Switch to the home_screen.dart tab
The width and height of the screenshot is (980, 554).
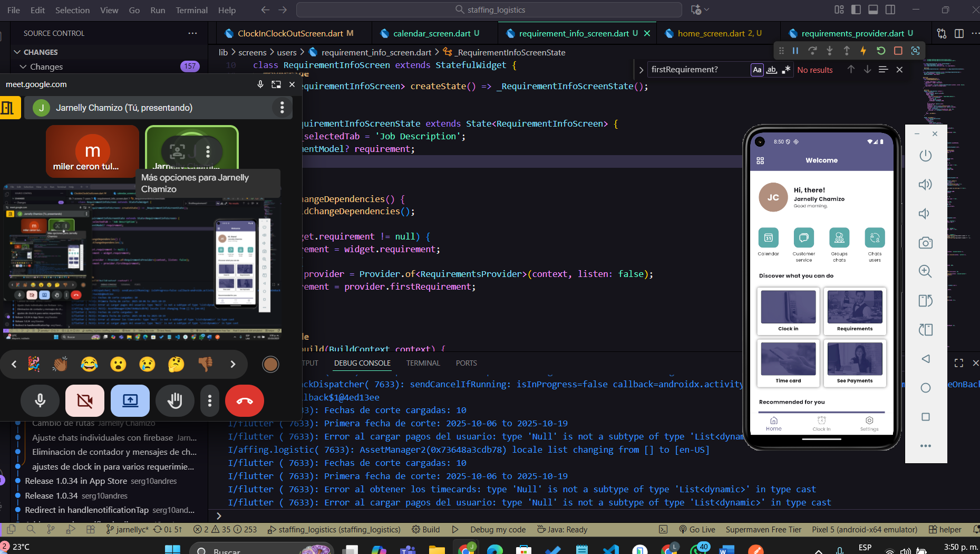pyautogui.click(x=711, y=33)
